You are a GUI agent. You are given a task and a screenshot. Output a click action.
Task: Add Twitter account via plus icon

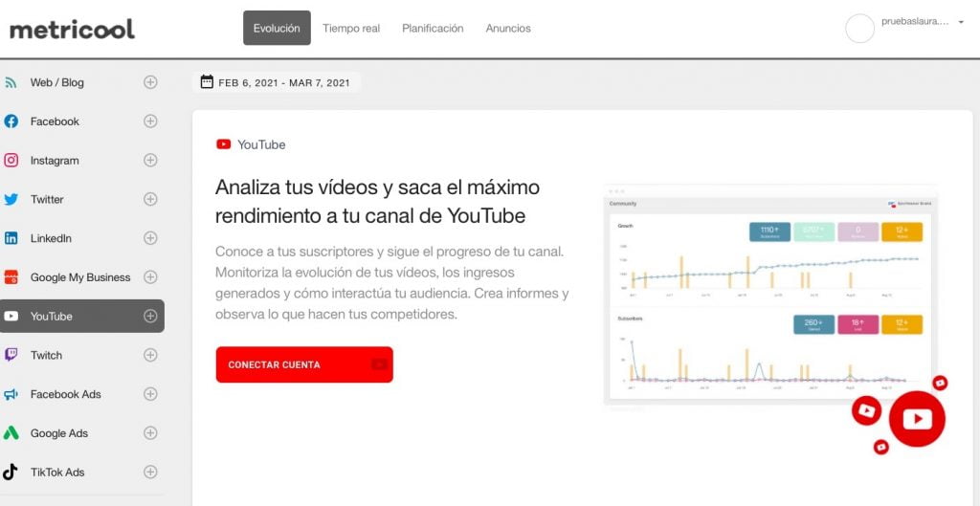click(x=150, y=199)
